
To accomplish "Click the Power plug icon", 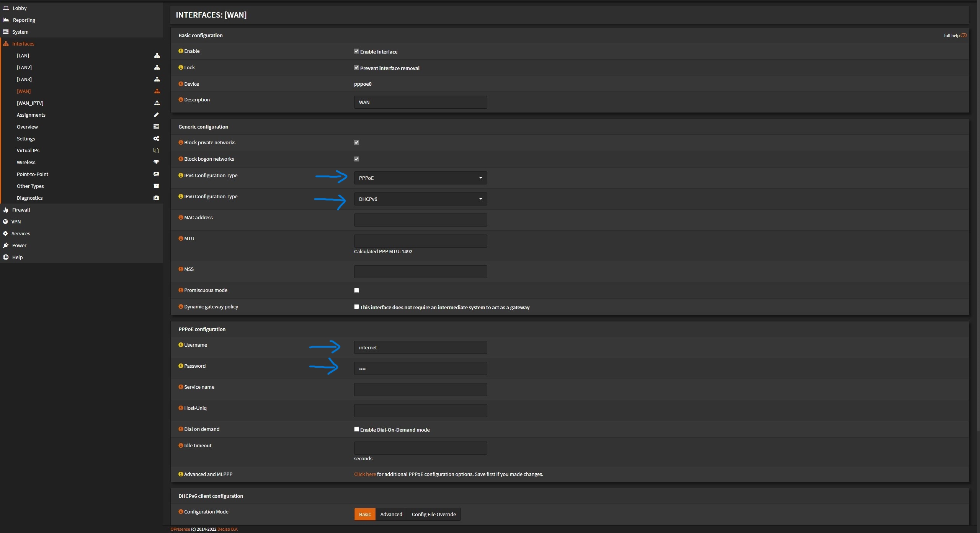I will pos(6,245).
